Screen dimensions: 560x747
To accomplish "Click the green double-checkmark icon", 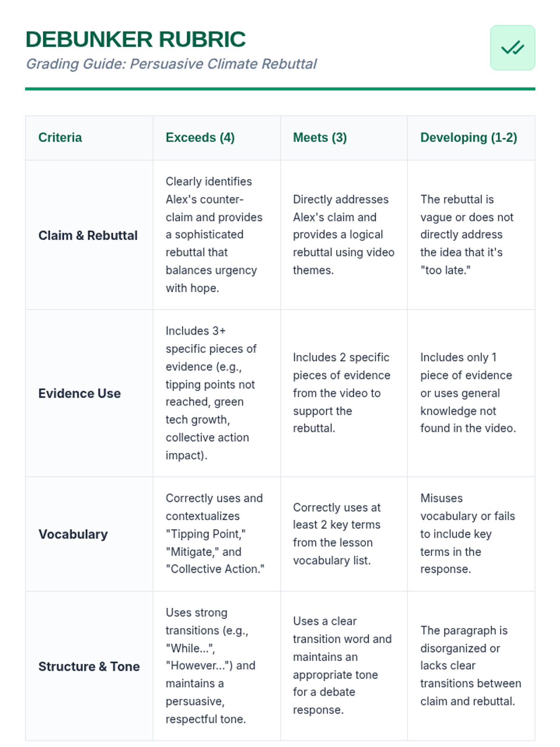I will coord(512,48).
